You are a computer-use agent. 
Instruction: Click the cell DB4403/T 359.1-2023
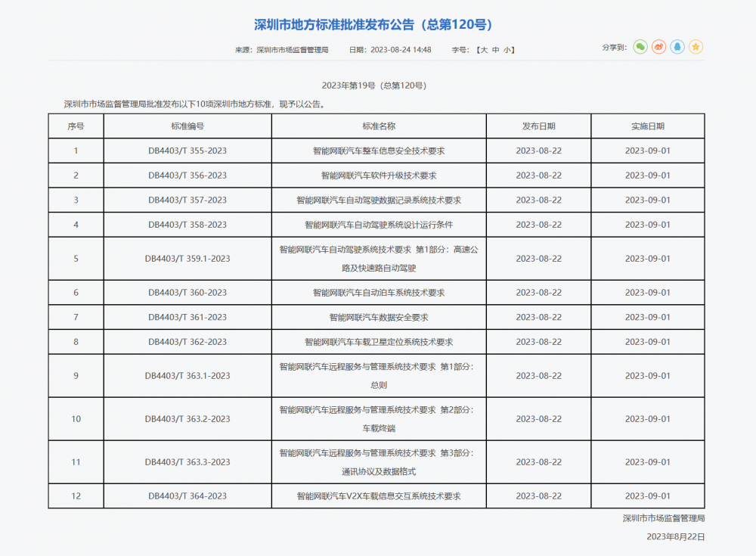(x=187, y=259)
